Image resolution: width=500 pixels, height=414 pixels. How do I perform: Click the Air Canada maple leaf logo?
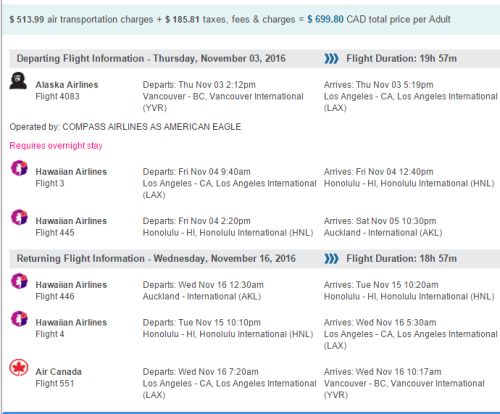pyautogui.click(x=19, y=368)
